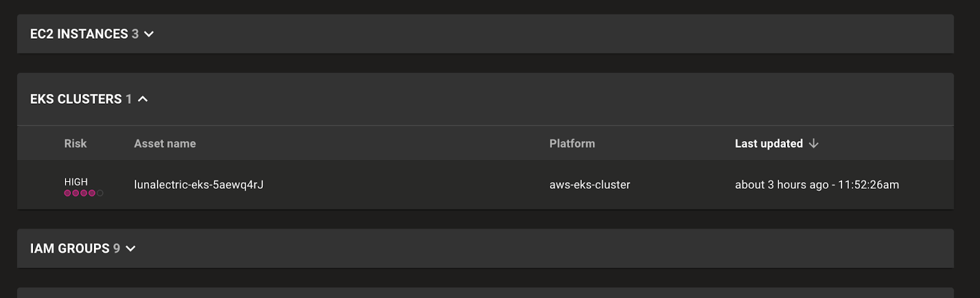Open the lunalectric-eks-5aewq4rJ asset
The image size is (980, 298).
pos(198,185)
